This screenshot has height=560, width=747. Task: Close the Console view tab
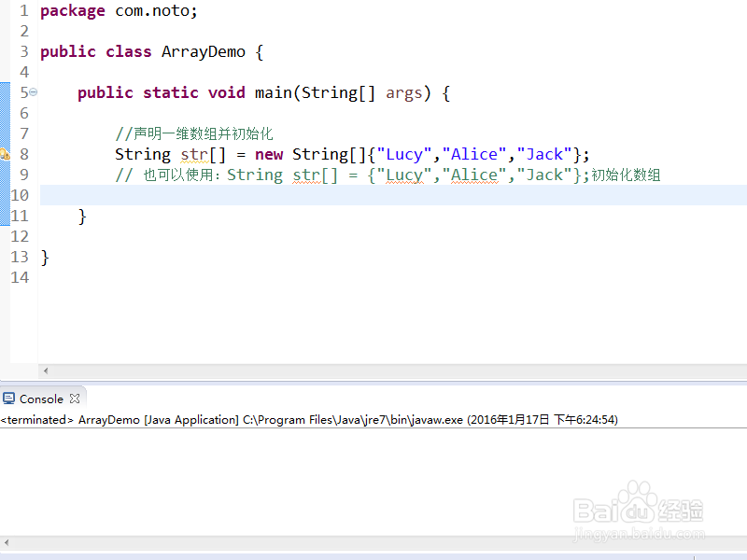75,399
